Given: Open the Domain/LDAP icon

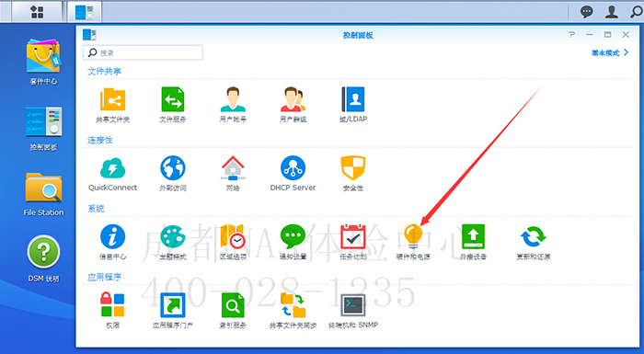Looking at the screenshot, I should pyautogui.click(x=352, y=99).
